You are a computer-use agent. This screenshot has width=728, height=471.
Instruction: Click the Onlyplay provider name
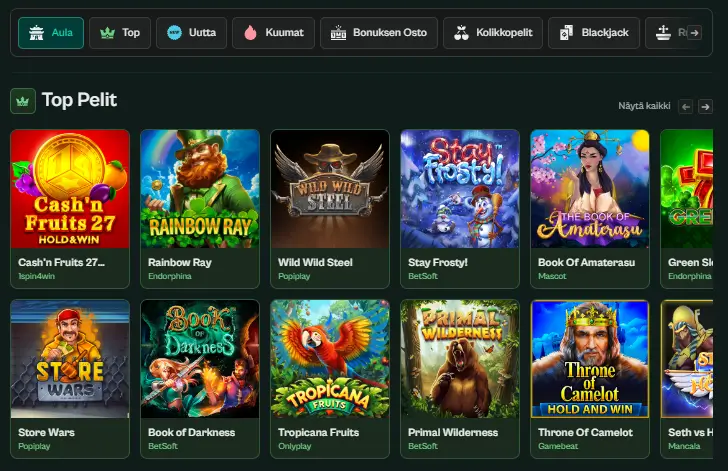294,446
